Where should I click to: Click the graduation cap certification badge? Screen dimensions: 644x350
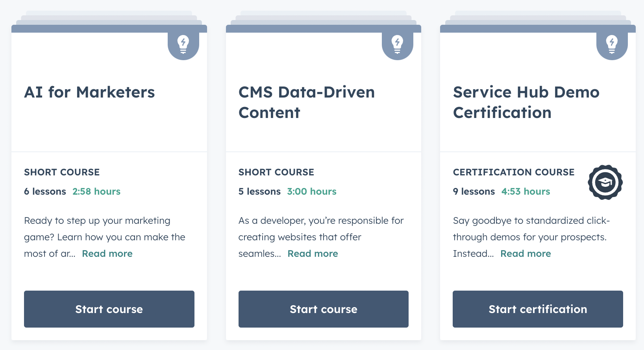coord(605,182)
